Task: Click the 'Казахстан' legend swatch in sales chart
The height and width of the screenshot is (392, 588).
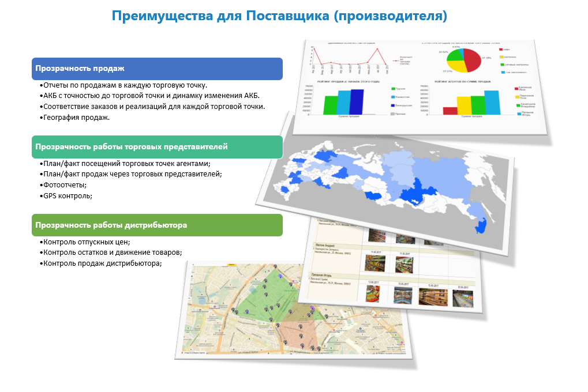Action: [393, 97]
